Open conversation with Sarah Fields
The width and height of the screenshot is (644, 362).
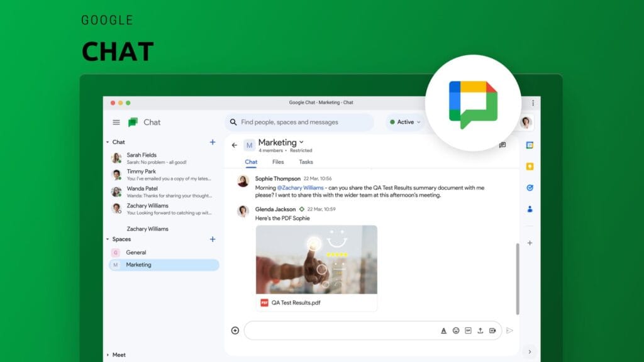164,158
